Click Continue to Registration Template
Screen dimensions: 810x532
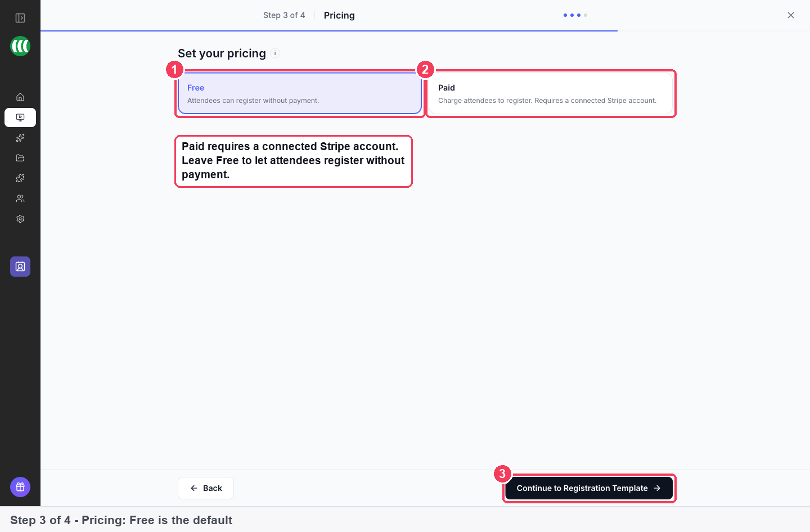[x=589, y=488]
